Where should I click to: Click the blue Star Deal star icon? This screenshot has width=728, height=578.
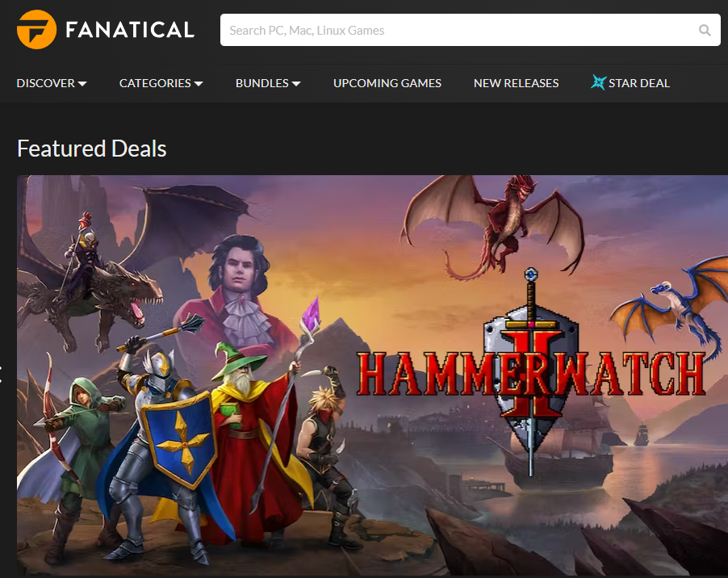pyautogui.click(x=598, y=82)
